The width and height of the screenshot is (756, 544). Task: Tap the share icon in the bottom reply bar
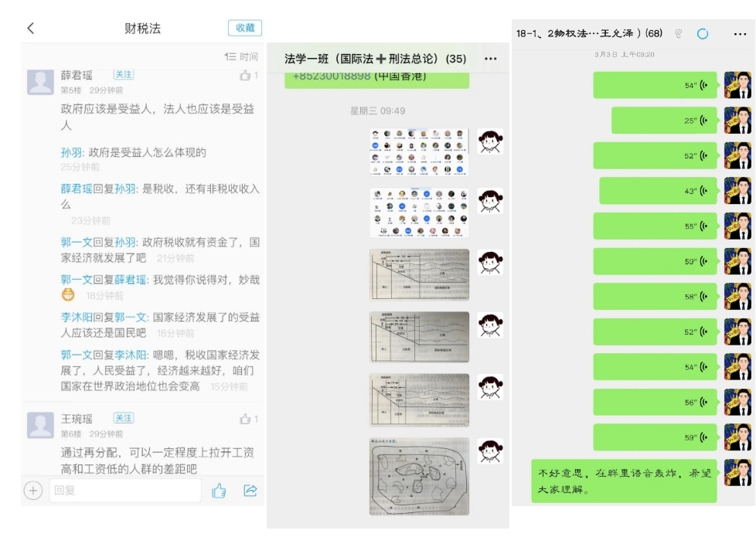click(x=250, y=490)
